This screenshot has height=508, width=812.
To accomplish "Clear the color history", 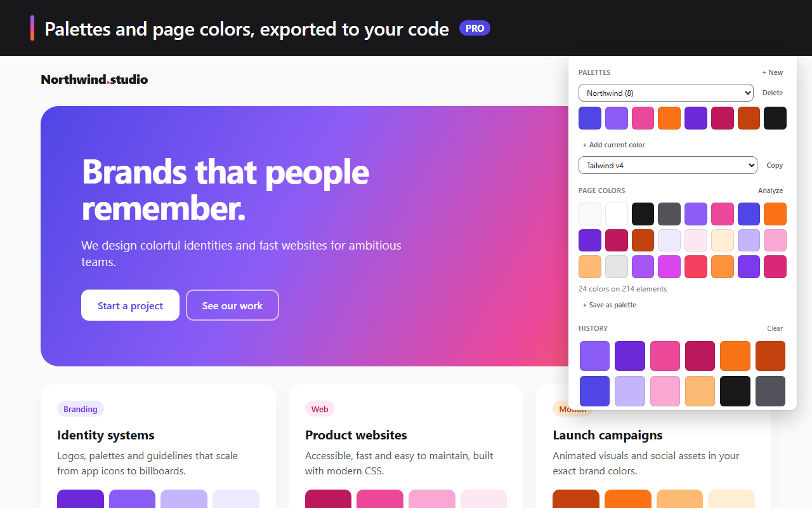I will point(775,328).
